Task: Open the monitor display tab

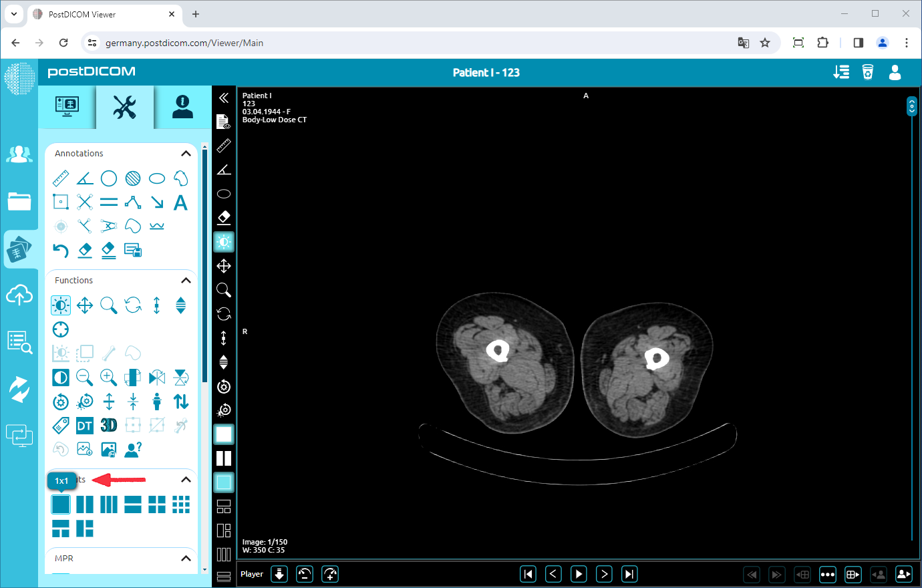Action: tap(67, 107)
